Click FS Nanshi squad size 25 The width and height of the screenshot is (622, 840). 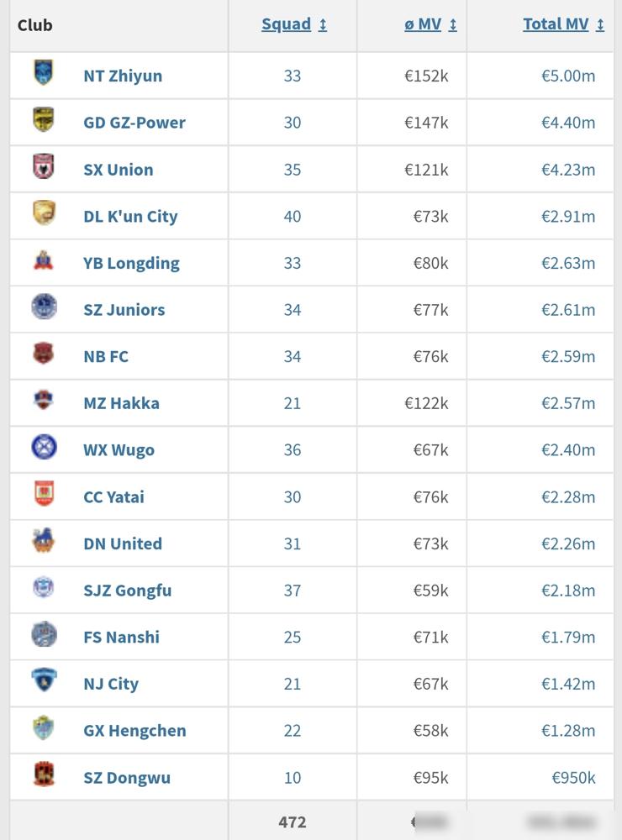pos(293,638)
